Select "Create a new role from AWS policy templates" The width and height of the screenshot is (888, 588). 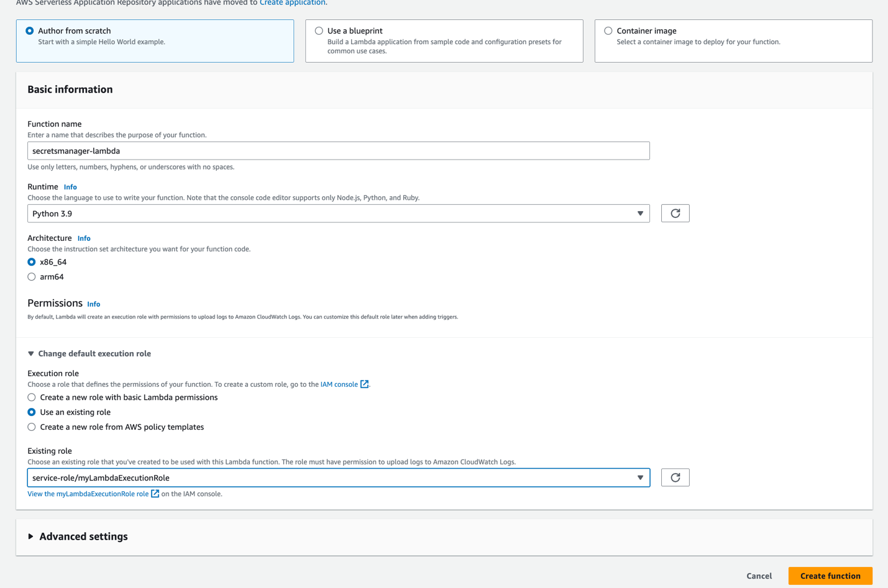[x=32, y=427]
